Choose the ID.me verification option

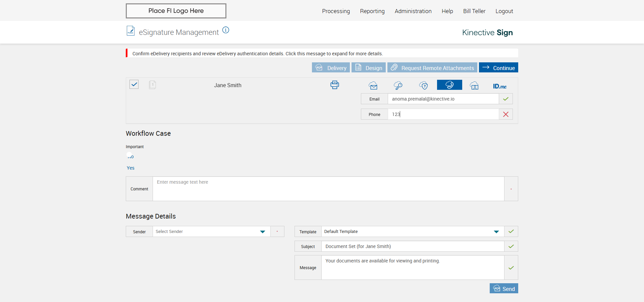pos(499,86)
